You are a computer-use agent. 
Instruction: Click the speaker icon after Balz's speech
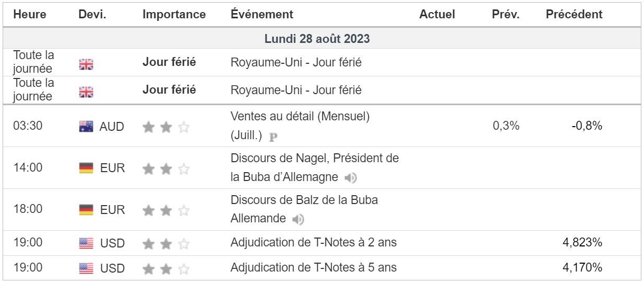298,219
